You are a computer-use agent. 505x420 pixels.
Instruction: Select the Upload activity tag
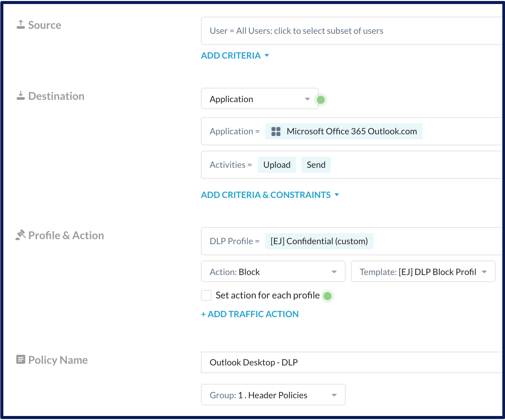point(277,165)
